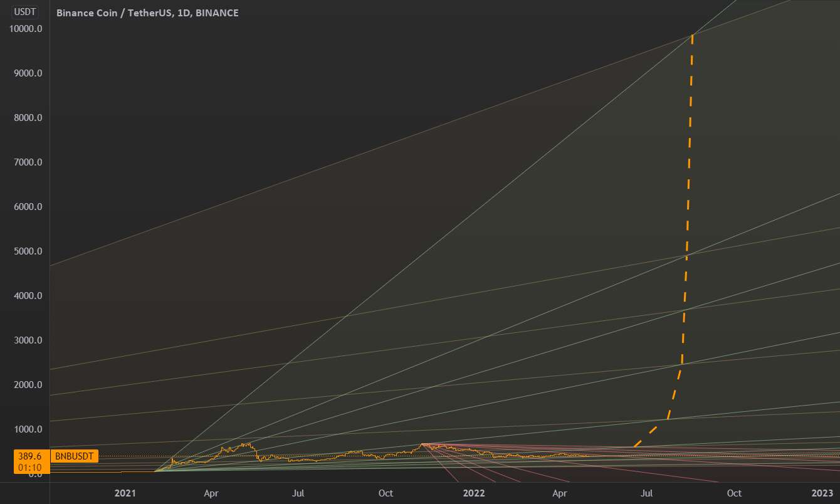Click the Oct label before 2023

click(x=734, y=493)
